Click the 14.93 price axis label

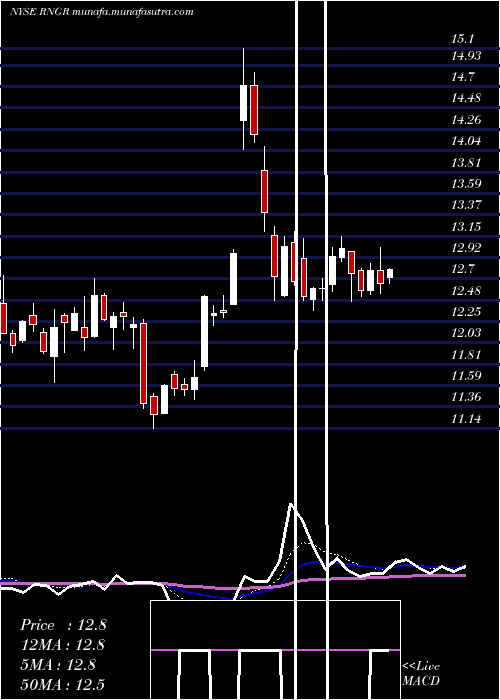[466, 56]
